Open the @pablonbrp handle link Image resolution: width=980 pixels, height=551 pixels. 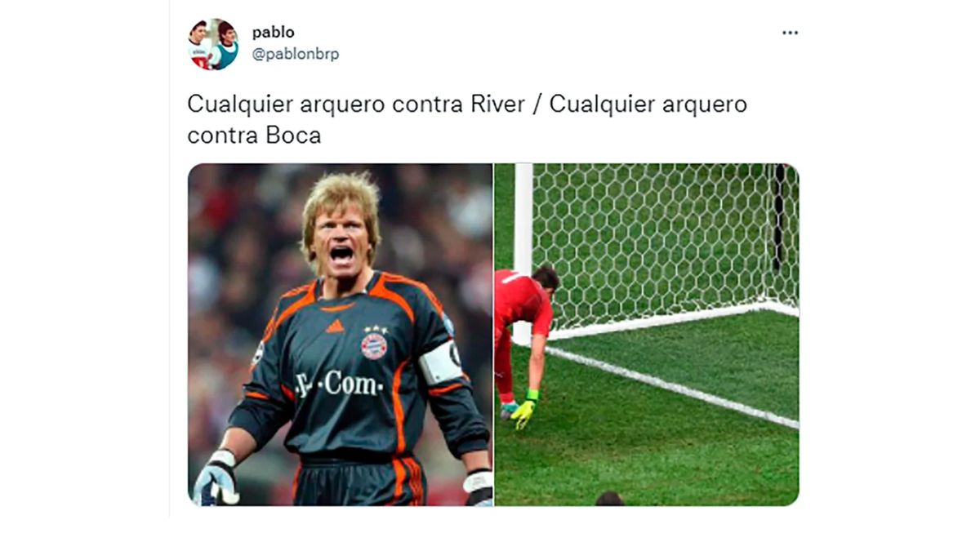(x=295, y=55)
